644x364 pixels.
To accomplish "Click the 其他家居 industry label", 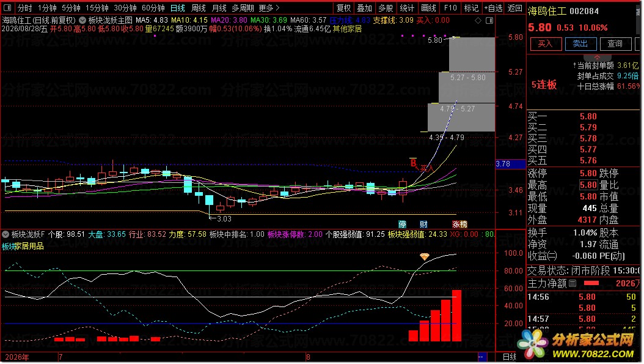I will pos(347,29).
